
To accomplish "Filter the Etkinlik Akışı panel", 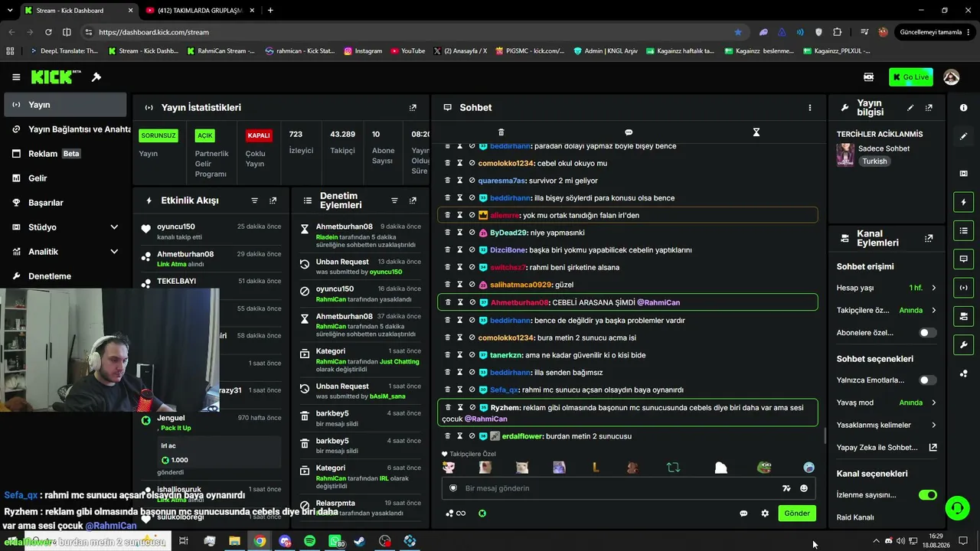I will [255, 201].
